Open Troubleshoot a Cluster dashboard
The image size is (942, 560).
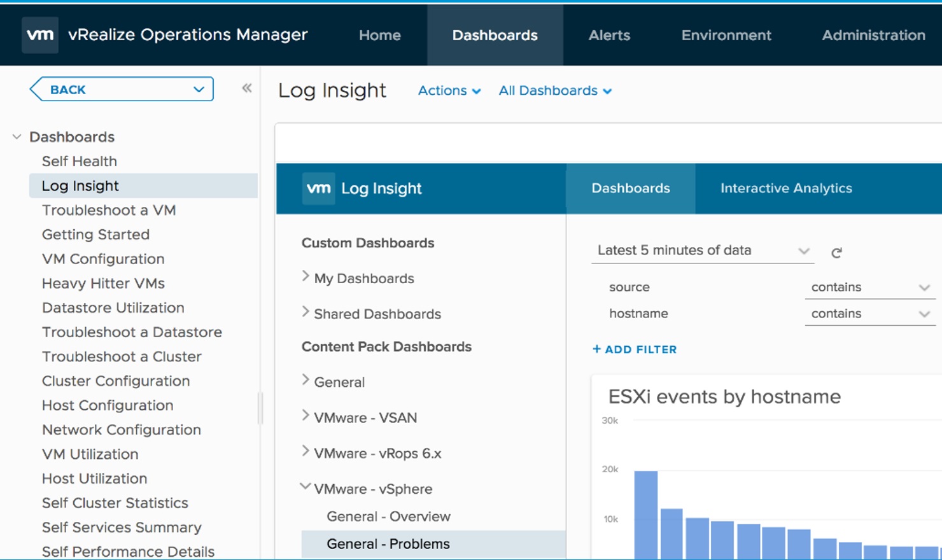coord(122,357)
